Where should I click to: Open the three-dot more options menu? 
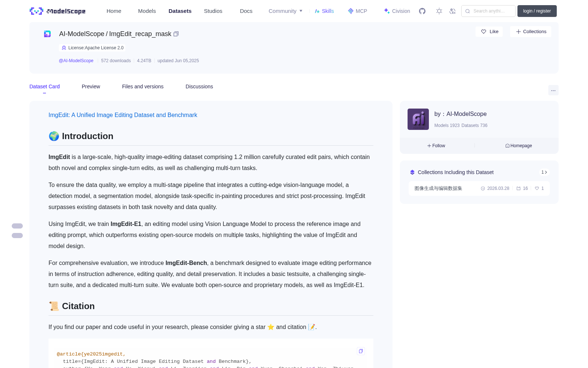(553, 90)
